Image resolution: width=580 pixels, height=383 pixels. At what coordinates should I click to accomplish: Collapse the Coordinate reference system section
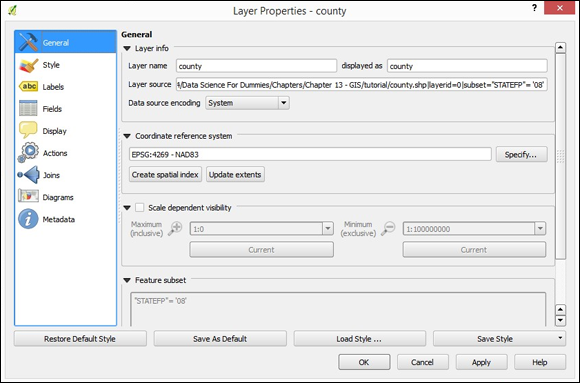click(x=127, y=136)
